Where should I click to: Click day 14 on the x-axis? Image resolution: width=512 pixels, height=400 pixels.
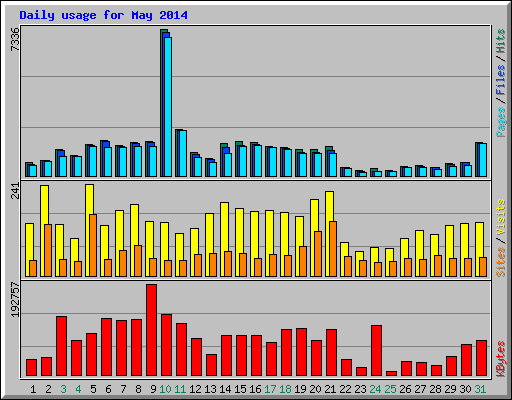click(x=225, y=389)
